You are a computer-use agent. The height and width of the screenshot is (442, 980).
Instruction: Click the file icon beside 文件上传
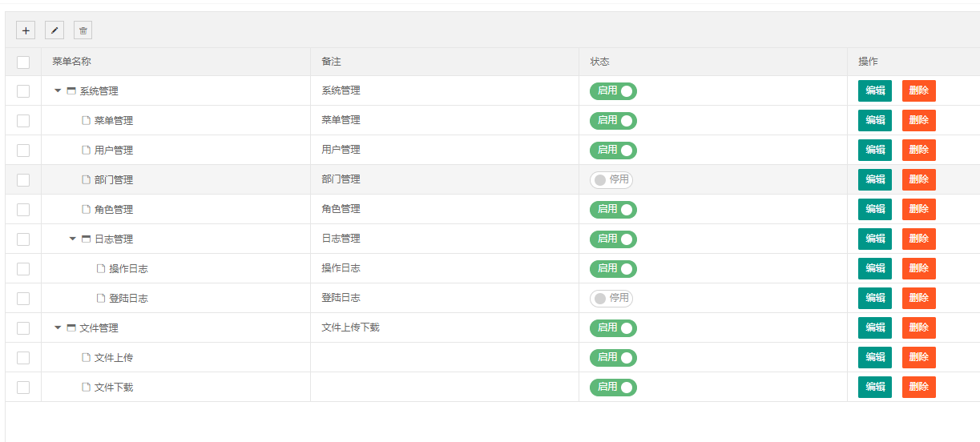point(86,358)
